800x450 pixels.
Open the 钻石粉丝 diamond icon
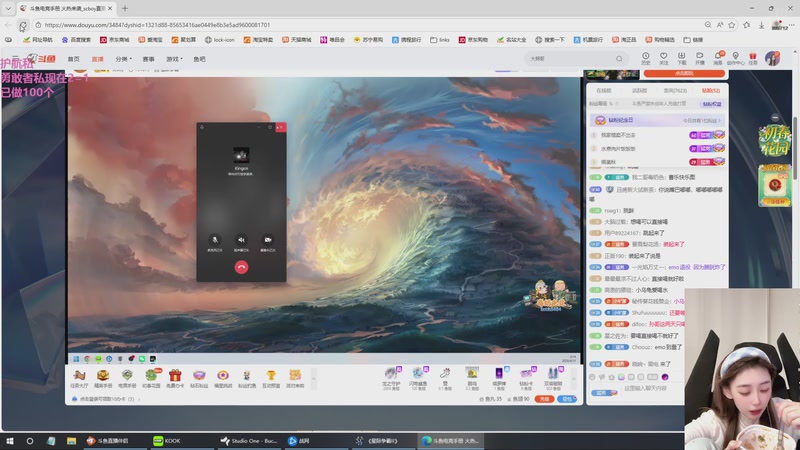tap(199, 379)
